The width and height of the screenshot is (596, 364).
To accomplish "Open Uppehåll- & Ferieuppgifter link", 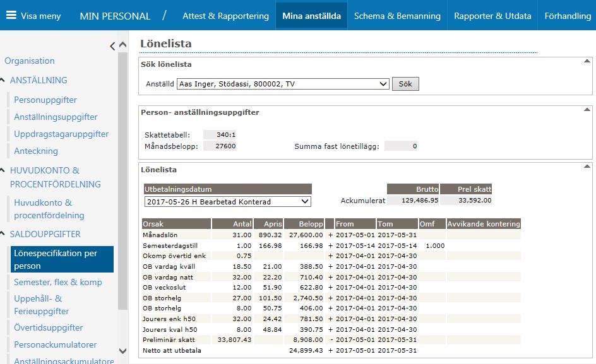I will 42,305.
